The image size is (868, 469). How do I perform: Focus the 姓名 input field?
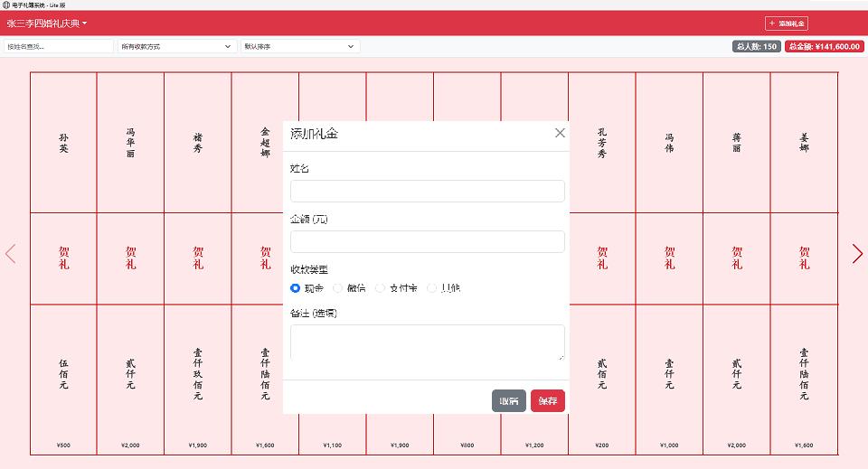point(427,191)
